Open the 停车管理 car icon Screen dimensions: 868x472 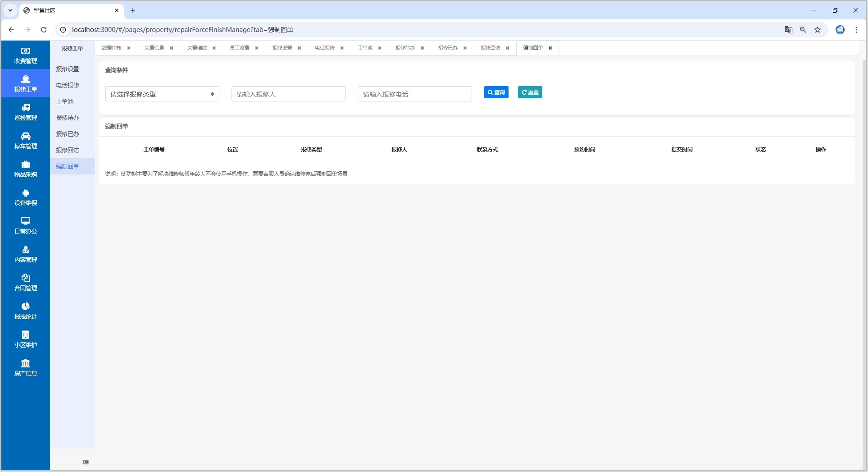pos(26,136)
